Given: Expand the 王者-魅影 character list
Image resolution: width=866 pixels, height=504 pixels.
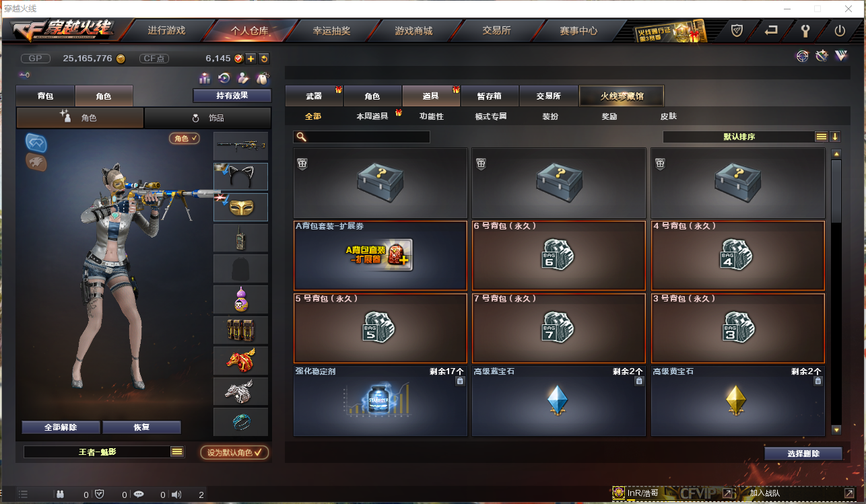Looking at the screenshot, I should (177, 452).
